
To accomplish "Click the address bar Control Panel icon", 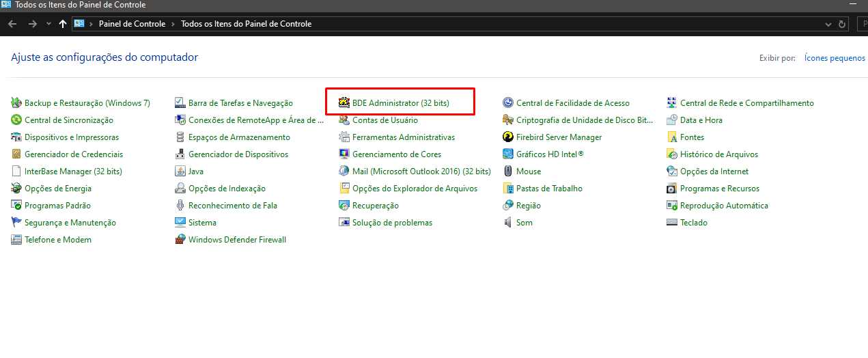I will (79, 24).
